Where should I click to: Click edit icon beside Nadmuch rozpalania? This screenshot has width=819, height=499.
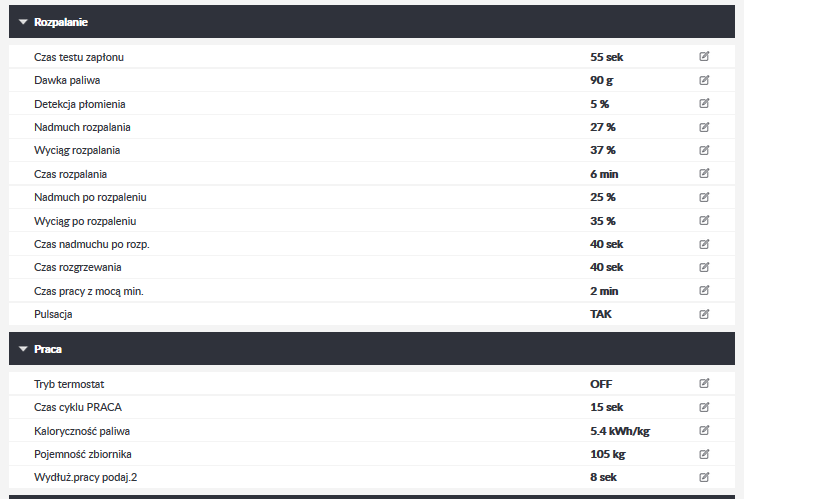(704, 127)
